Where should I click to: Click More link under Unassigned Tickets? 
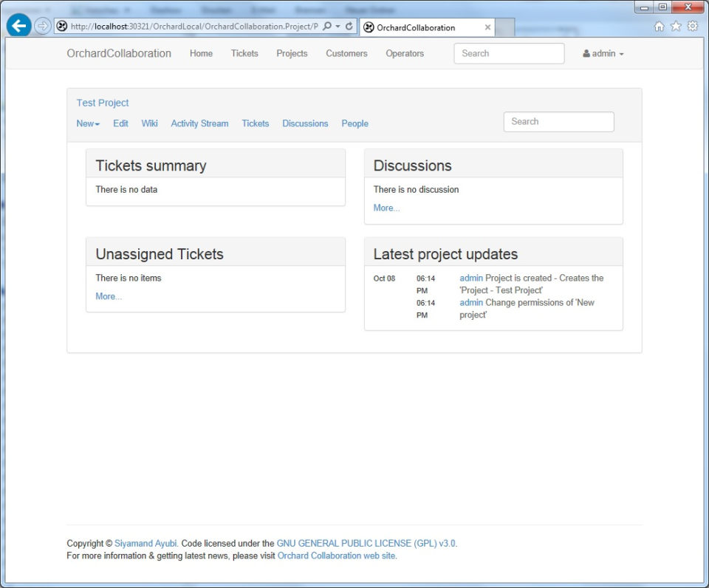pos(109,296)
